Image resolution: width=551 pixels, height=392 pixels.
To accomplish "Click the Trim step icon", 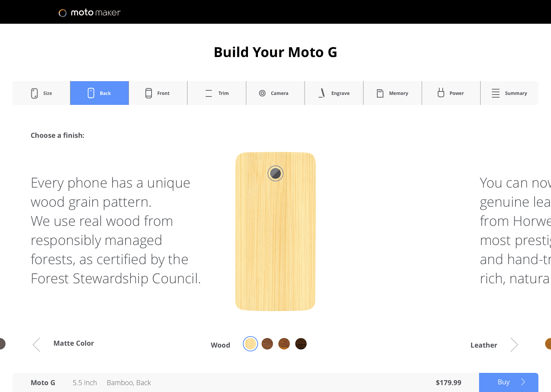I will [x=209, y=93].
